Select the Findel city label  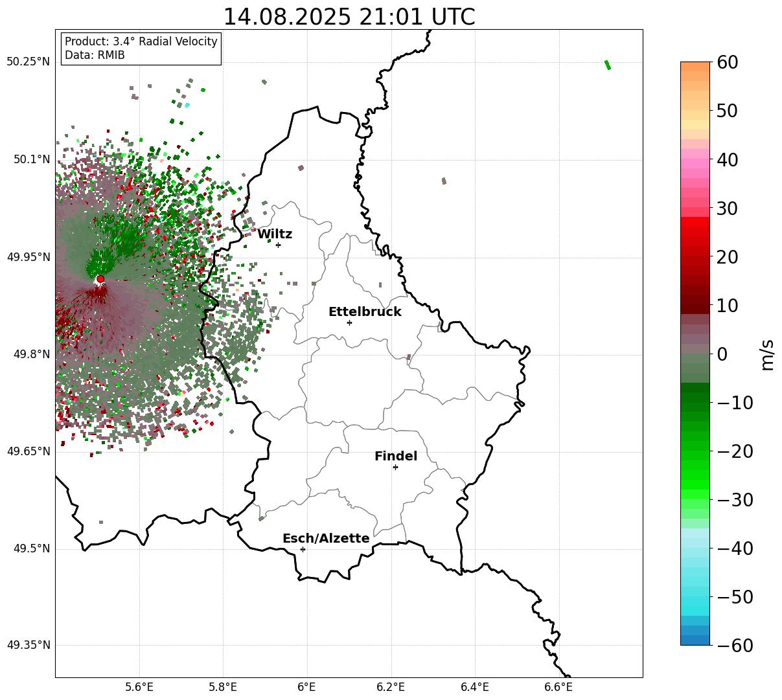click(396, 457)
